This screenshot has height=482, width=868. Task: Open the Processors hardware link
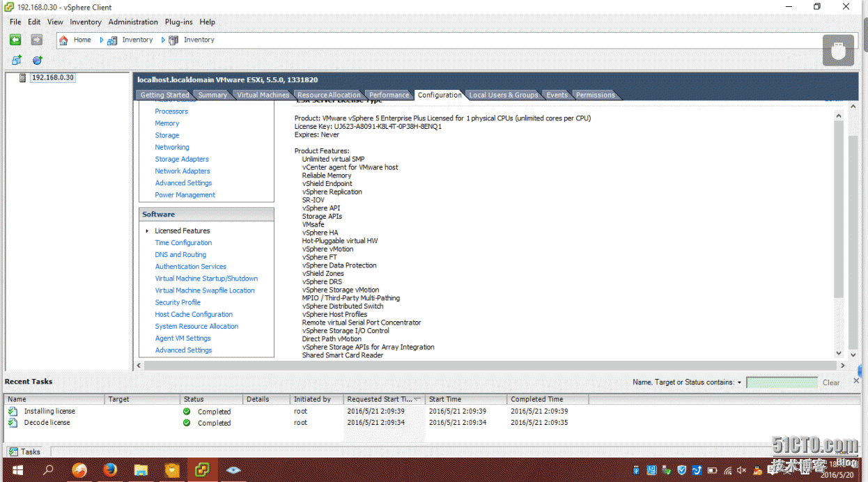click(x=171, y=111)
